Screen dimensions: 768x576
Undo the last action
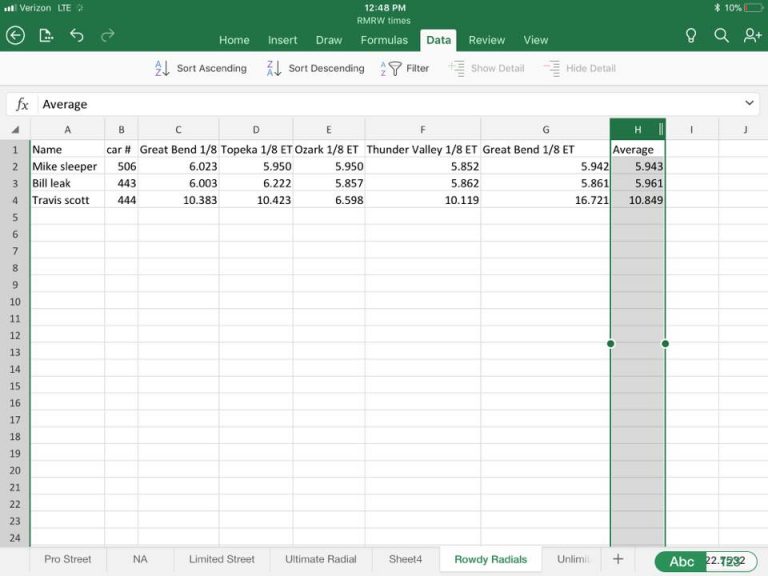click(x=77, y=35)
